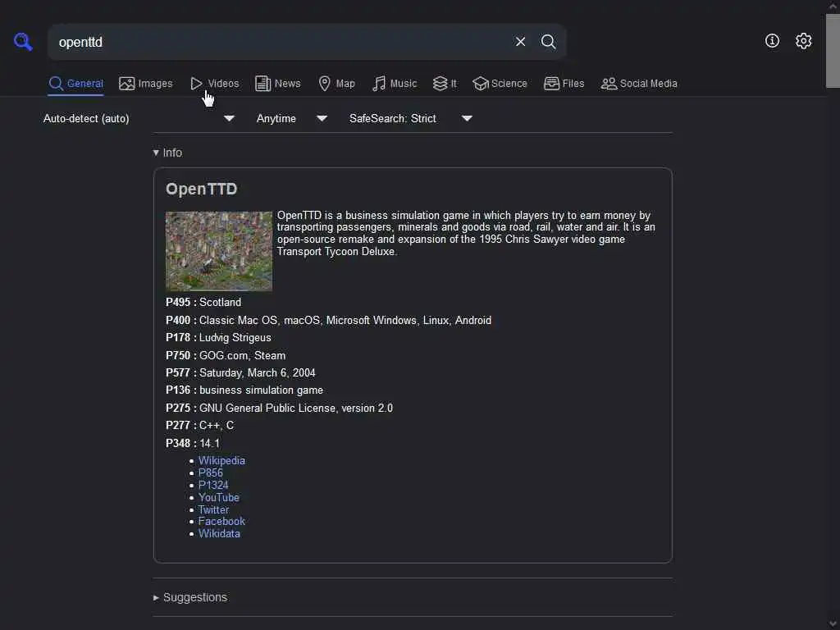The image size is (840, 630).
Task: Switch to the Science tab
Action: tap(500, 84)
